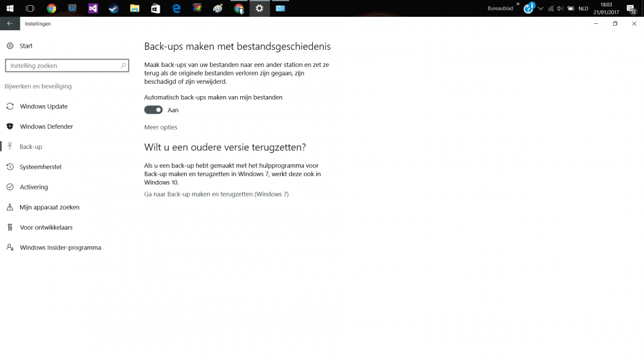644x363 pixels.
Task: Open File Explorer from the taskbar
Action: coord(135,8)
